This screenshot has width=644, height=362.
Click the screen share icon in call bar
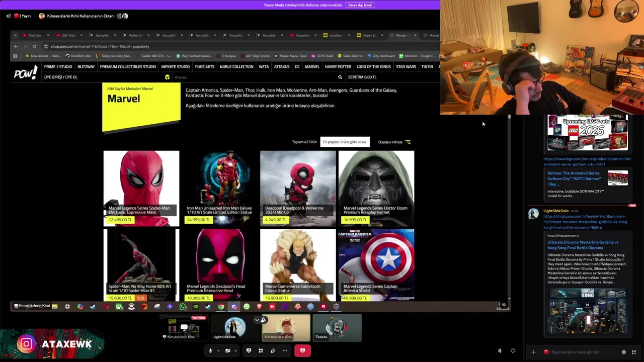[x=249, y=350]
